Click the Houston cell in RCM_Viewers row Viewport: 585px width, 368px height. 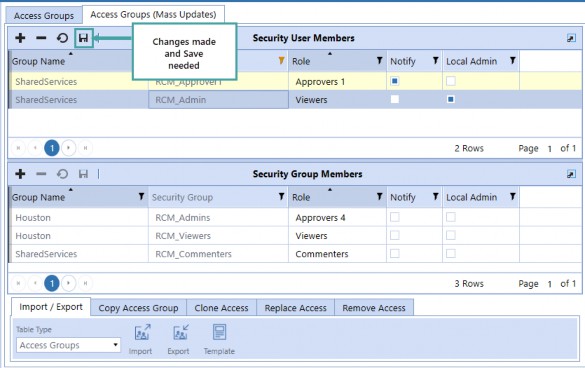(79, 236)
